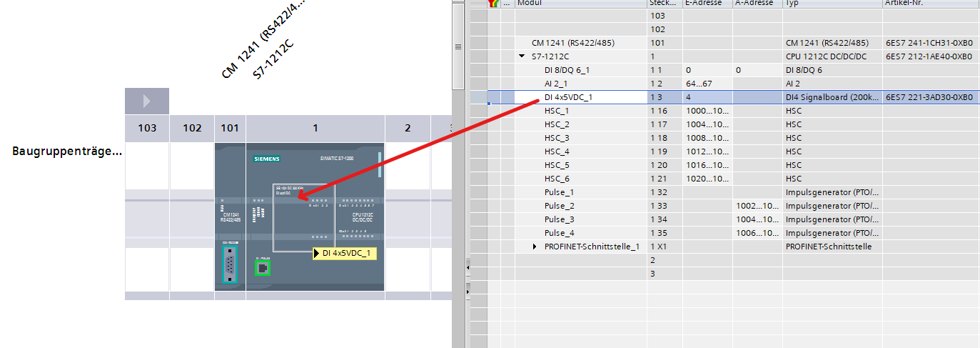Click E-Adresse '1000...10' of HSC_1
This screenshot has height=348, width=980.
(707, 111)
